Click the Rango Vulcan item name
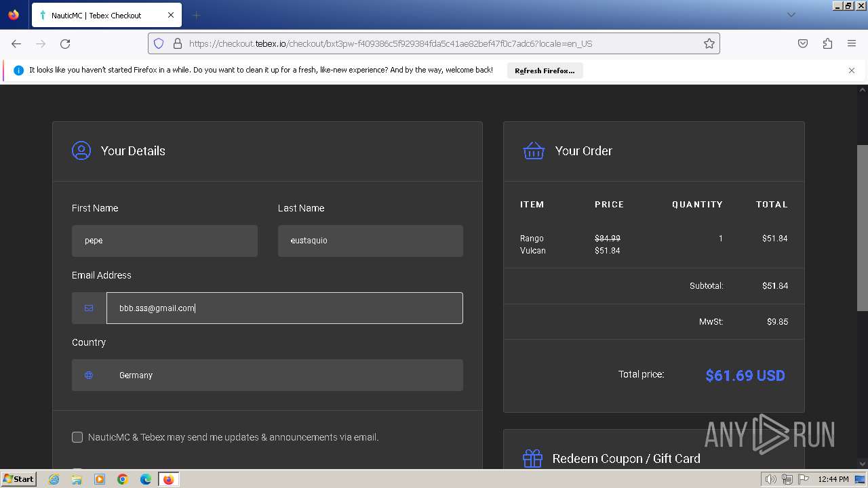The width and height of the screenshot is (868, 488). pos(533,244)
